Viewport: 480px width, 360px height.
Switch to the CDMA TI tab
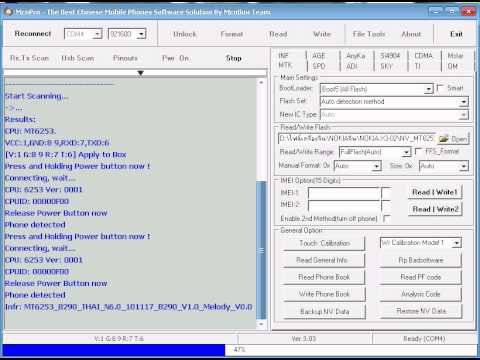click(424, 60)
